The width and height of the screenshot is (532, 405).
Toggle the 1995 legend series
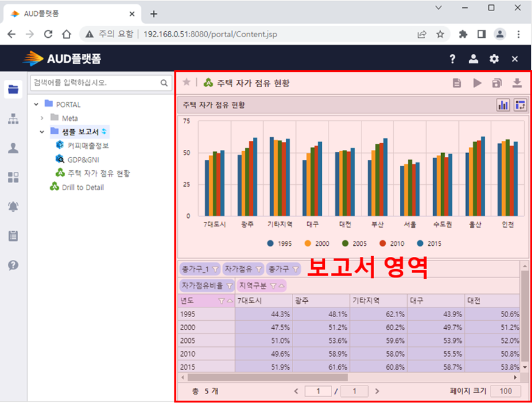point(279,243)
